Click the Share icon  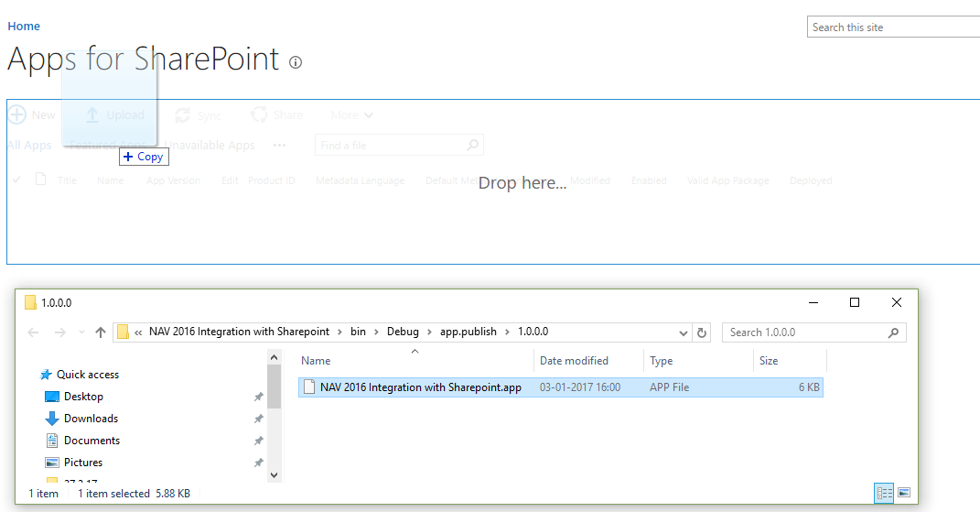tap(259, 115)
